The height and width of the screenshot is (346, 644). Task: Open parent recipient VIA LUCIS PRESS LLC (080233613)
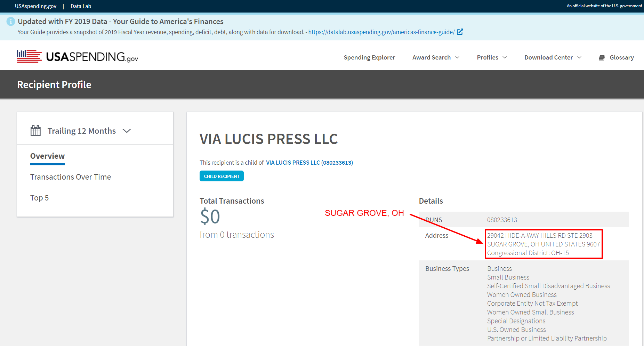[309, 163]
